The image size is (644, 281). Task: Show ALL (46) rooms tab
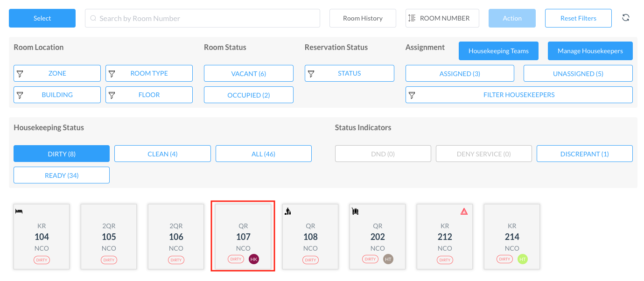pos(263,154)
